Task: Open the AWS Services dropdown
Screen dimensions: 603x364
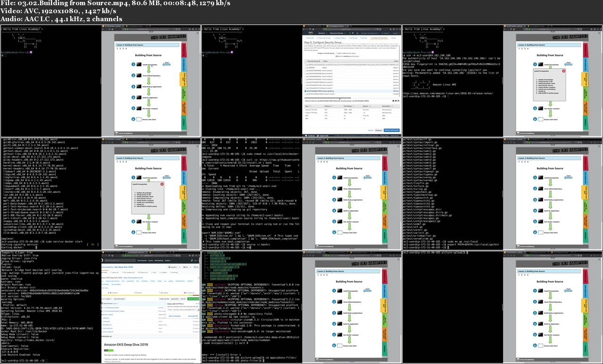Action: click(323, 33)
